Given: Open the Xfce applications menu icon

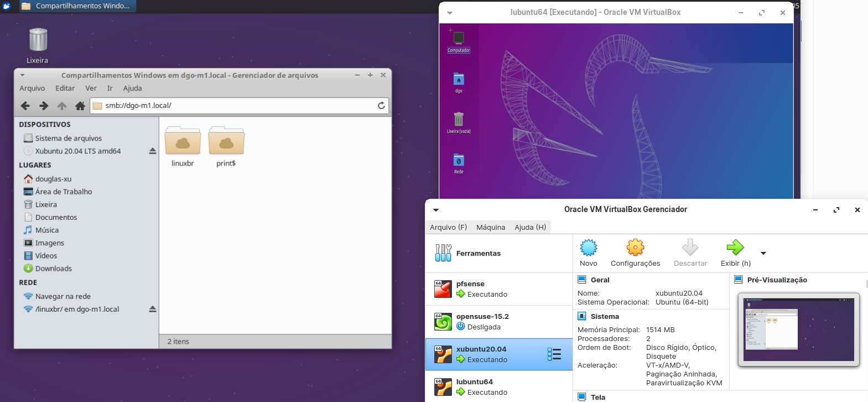Looking at the screenshot, I should coord(7,6).
